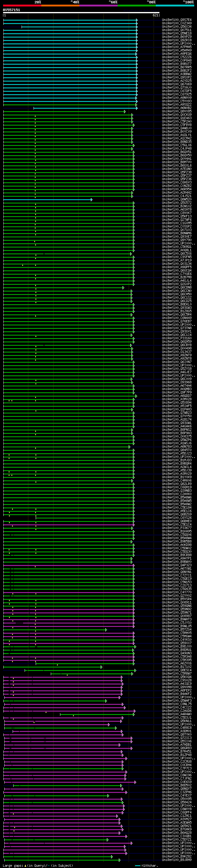Open hit UniRef100_B9DJX0
Viewport: 197px width, 868px height.
tap(177, 647)
